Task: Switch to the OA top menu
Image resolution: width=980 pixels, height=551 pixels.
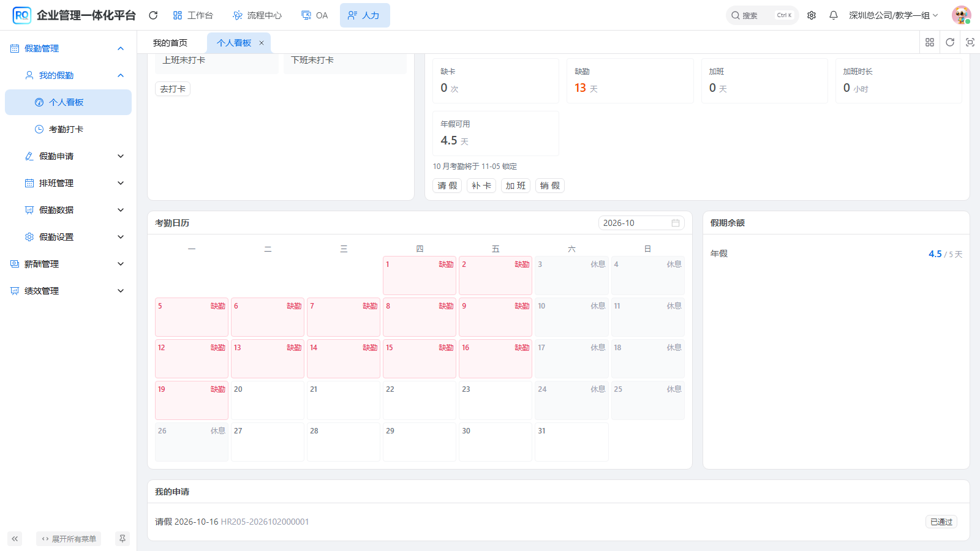Action: pos(315,15)
